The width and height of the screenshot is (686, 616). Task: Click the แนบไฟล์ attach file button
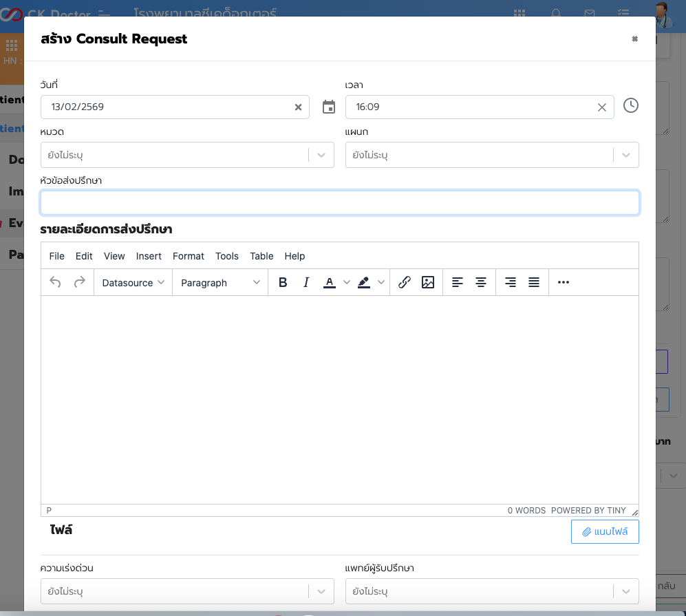pos(605,531)
